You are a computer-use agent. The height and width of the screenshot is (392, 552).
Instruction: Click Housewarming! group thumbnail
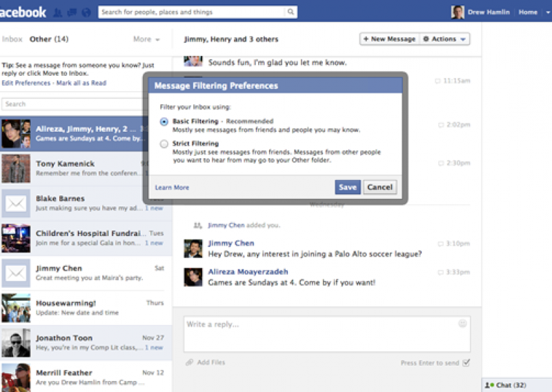(16, 308)
